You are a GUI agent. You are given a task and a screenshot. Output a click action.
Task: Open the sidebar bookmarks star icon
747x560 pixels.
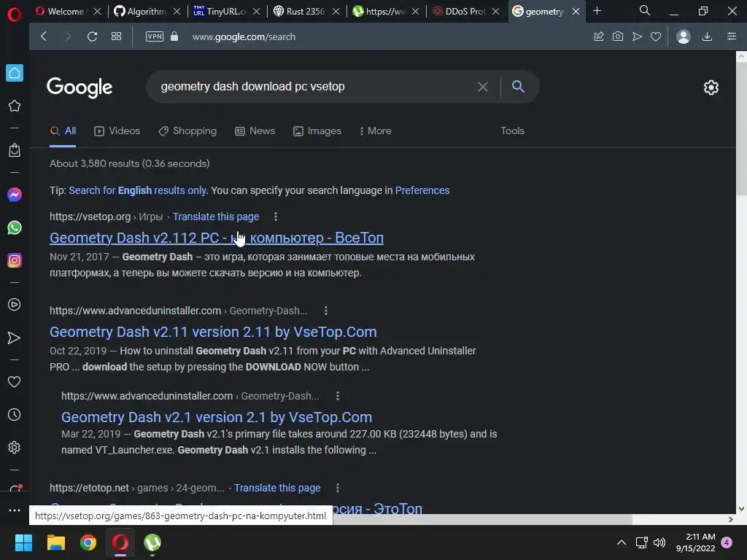click(x=15, y=106)
